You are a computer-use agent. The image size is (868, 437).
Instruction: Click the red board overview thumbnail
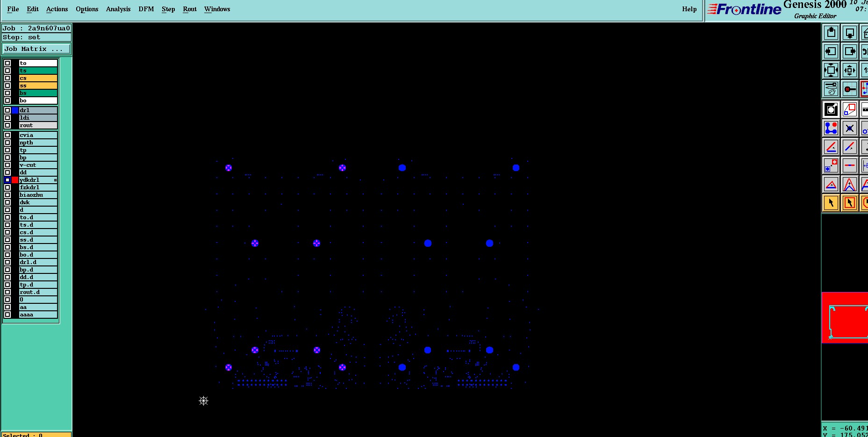pyautogui.click(x=845, y=318)
